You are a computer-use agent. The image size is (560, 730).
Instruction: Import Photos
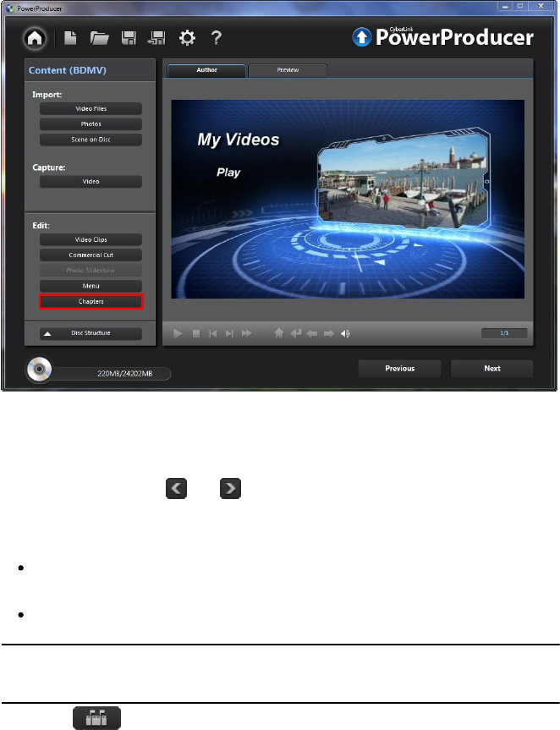pyautogui.click(x=91, y=123)
